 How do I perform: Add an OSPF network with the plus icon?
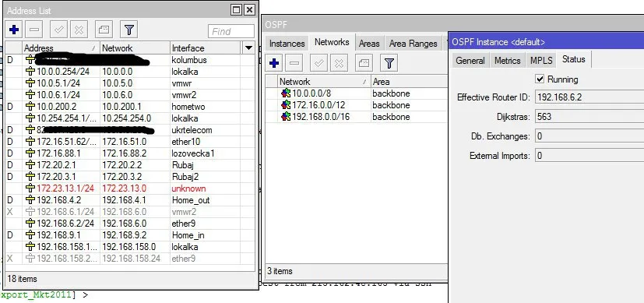pyautogui.click(x=274, y=63)
